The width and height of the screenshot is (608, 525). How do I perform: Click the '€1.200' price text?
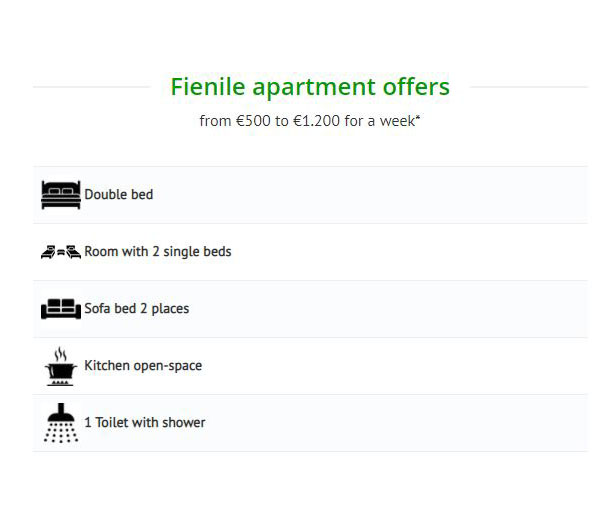[x=316, y=121]
